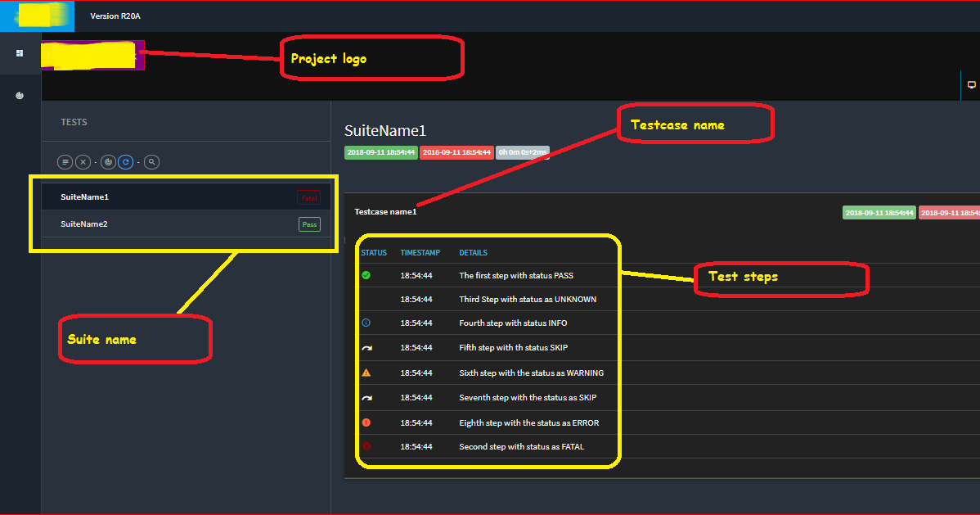Select SuiteName1 from the suite list
The image size is (980, 515).
point(85,197)
